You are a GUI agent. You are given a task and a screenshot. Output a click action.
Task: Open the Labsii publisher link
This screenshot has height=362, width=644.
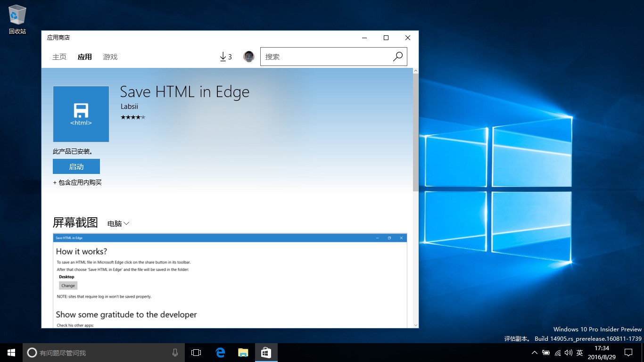[x=129, y=107]
